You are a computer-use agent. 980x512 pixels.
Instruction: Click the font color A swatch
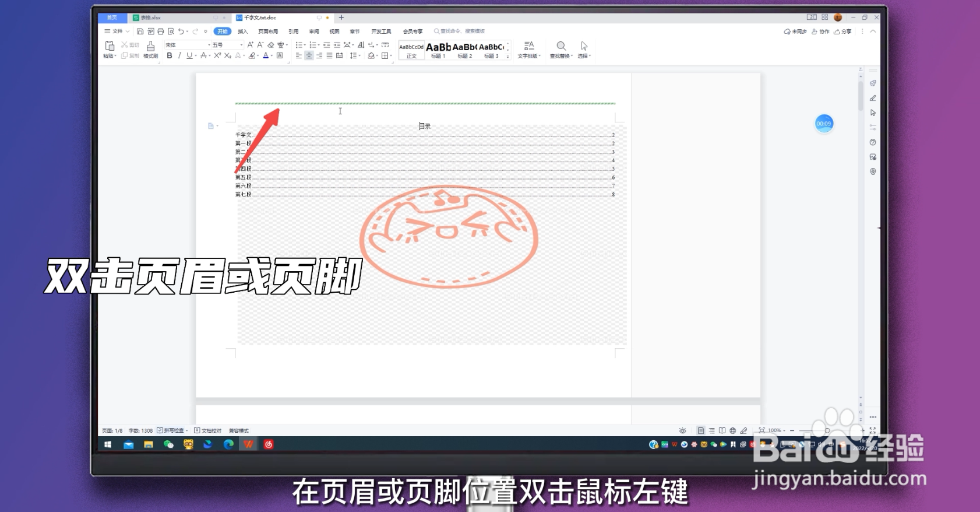pos(266,56)
